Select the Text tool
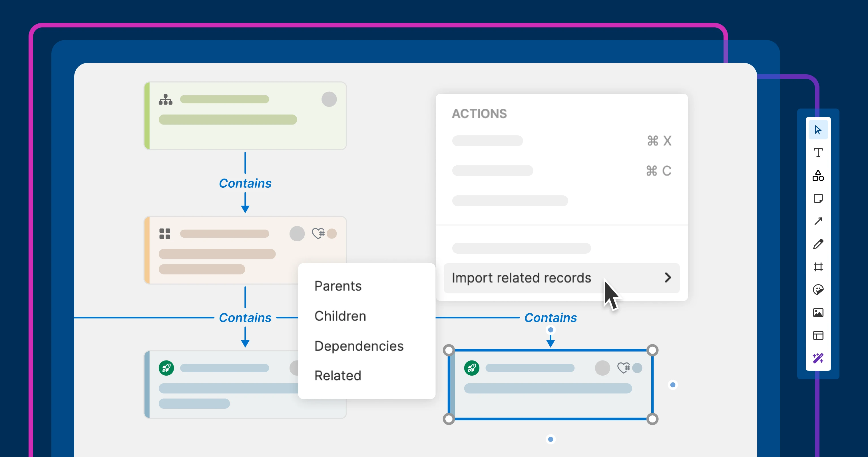Image resolution: width=868 pixels, height=457 pixels. (x=818, y=153)
